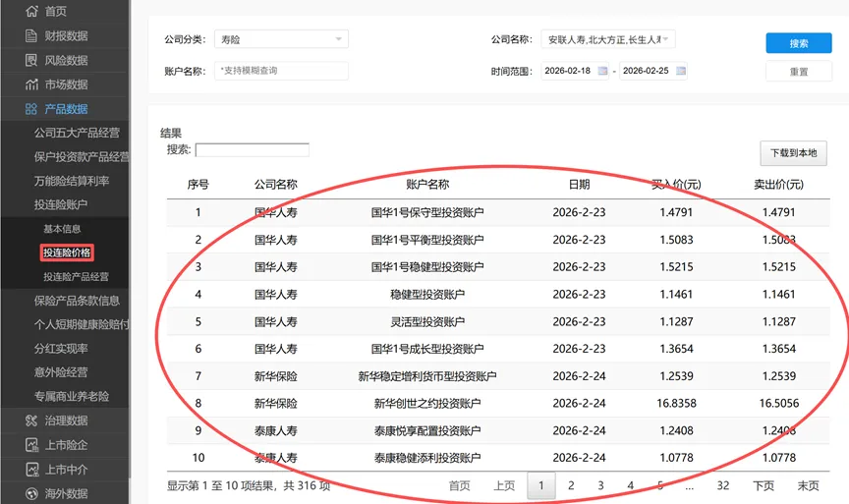This screenshot has height=504, width=849.
Task: Select 万能险结算利率 submenu item
Action: (72, 181)
